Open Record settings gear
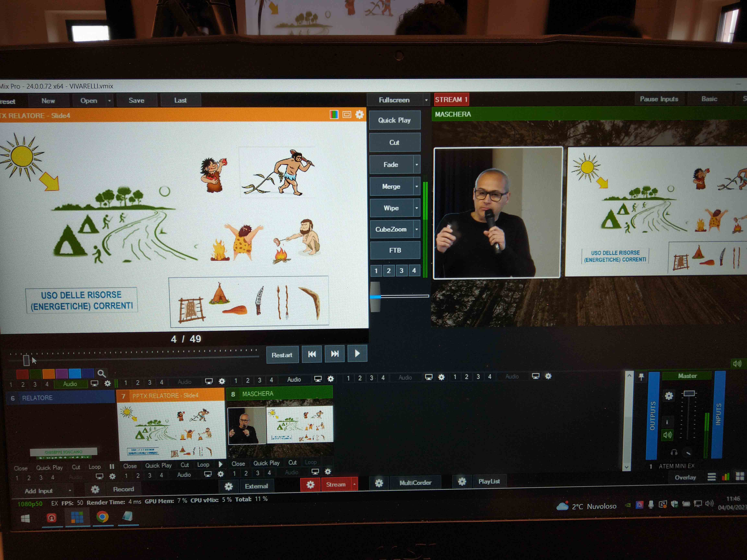 click(x=95, y=489)
